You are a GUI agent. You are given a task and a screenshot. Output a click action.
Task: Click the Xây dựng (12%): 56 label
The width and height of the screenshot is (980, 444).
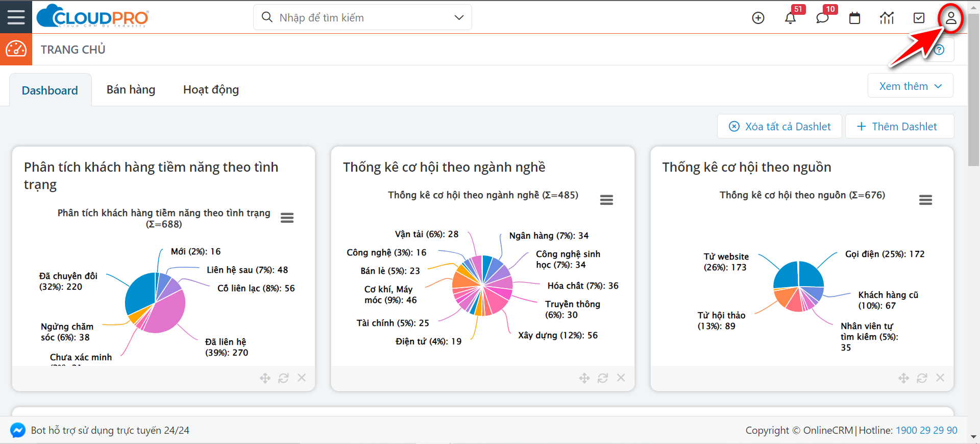tap(557, 335)
